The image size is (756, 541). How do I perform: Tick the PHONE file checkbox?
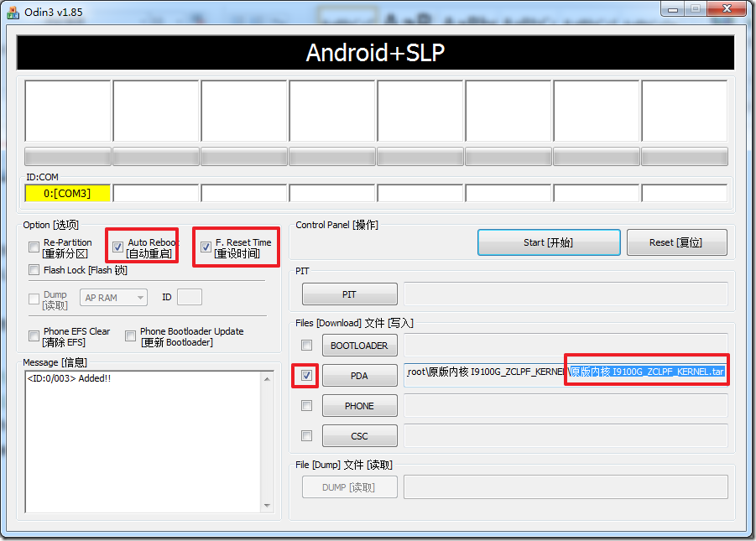(x=306, y=405)
